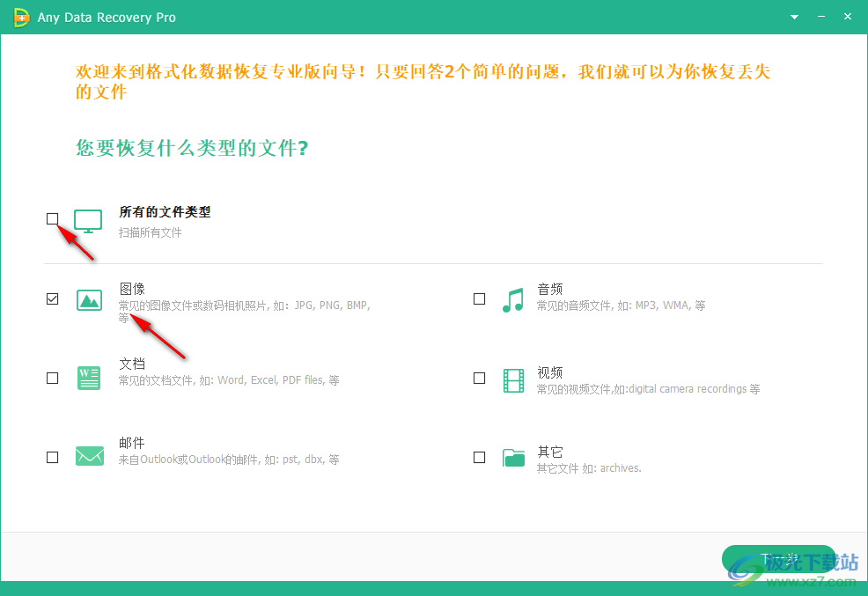
Task: Check the 所有的文件类型 checkbox
Action: (x=53, y=219)
